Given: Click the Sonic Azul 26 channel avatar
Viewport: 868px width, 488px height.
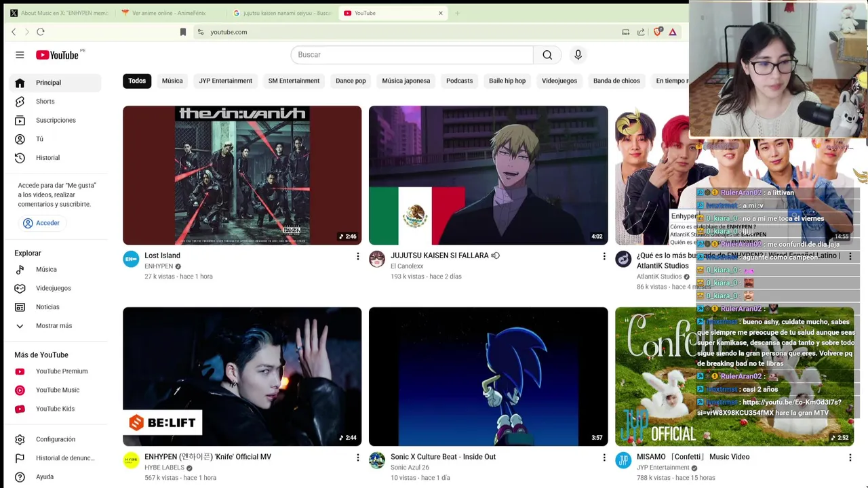Looking at the screenshot, I should [377, 460].
